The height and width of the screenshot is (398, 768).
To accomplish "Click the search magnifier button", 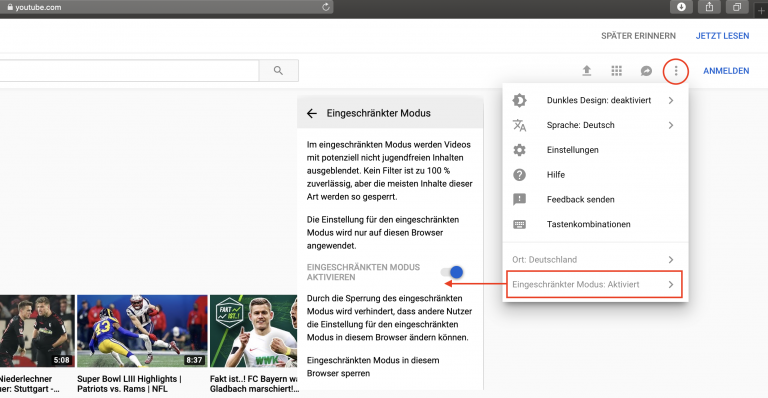I will coord(278,70).
